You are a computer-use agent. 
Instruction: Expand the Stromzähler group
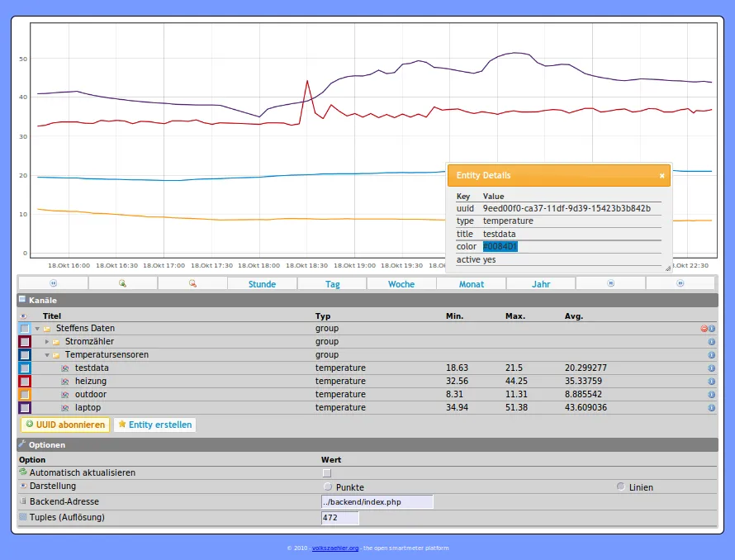[x=49, y=341]
